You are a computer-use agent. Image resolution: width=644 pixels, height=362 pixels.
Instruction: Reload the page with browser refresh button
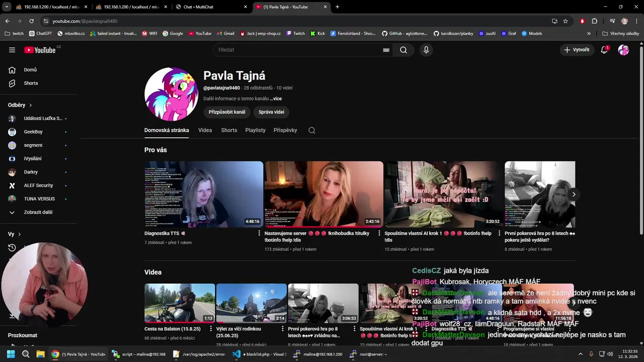pyautogui.click(x=31, y=21)
